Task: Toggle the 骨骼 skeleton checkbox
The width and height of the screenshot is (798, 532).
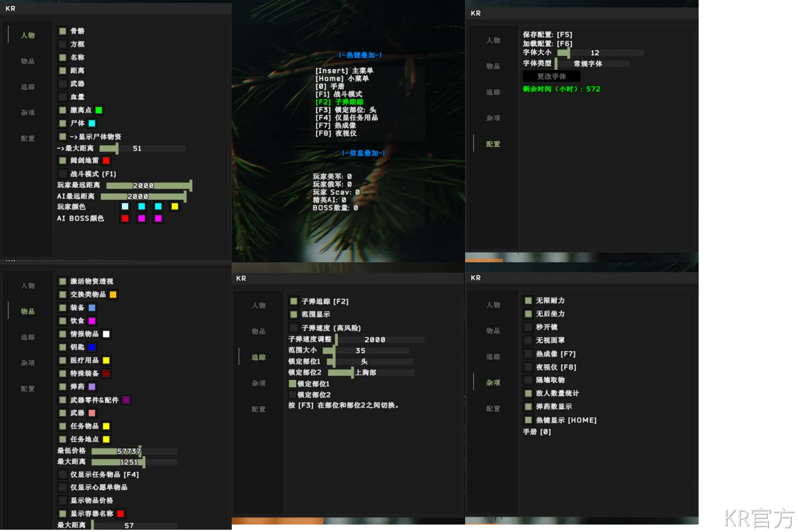Action: [x=63, y=31]
